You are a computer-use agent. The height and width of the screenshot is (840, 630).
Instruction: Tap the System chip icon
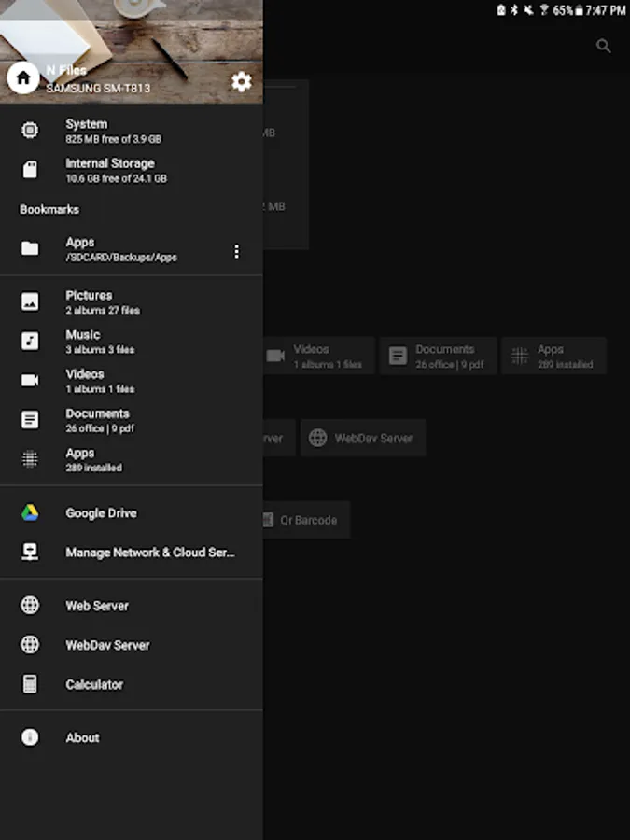click(30, 130)
